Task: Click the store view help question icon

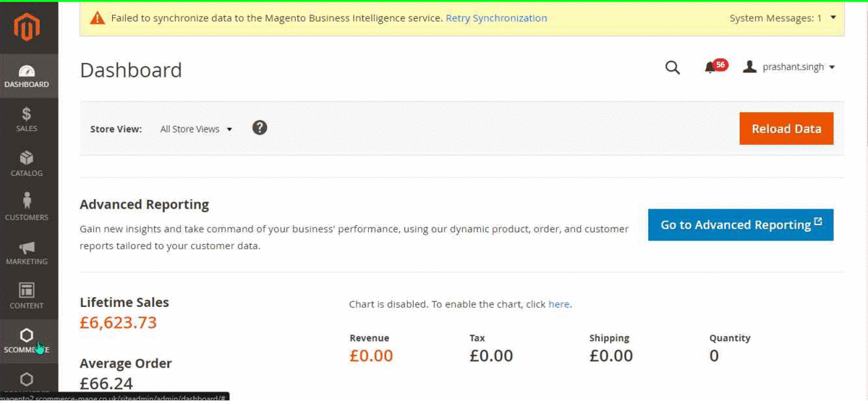Action: (x=260, y=128)
